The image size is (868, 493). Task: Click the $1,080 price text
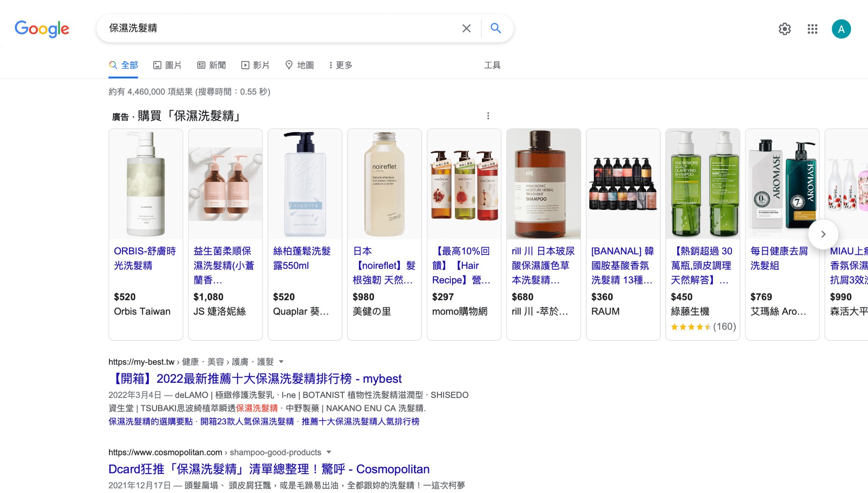pyautogui.click(x=209, y=297)
